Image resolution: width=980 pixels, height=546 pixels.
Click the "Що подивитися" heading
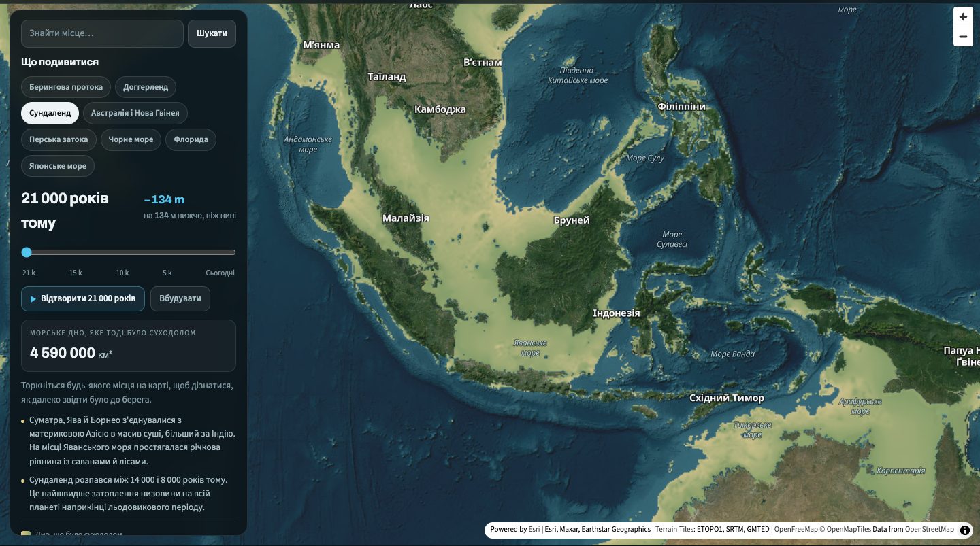coord(60,62)
